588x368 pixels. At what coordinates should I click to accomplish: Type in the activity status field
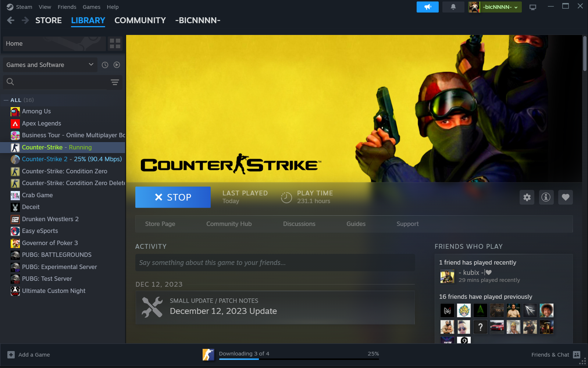point(275,263)
